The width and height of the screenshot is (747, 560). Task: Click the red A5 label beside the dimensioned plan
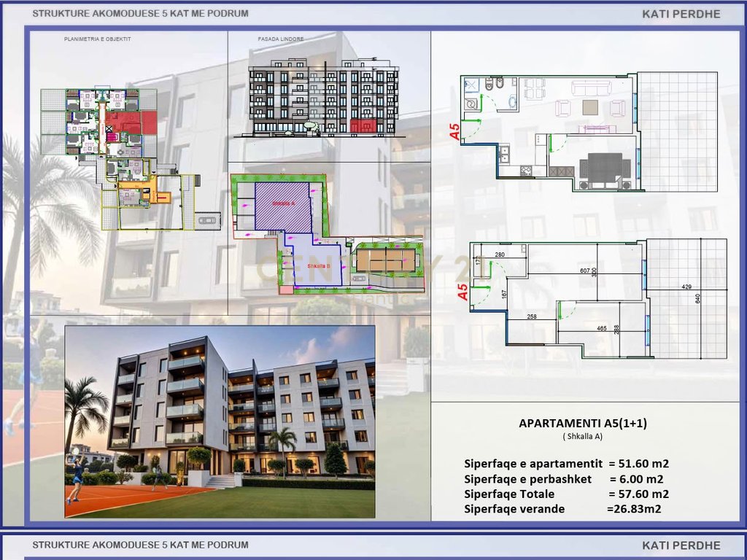[462, 292]
